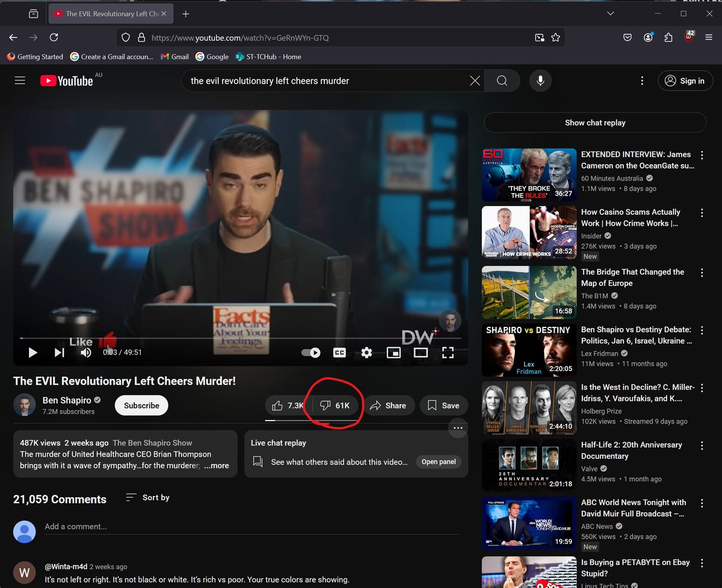List all tabs dropdown arrow

tap(611, 13)
